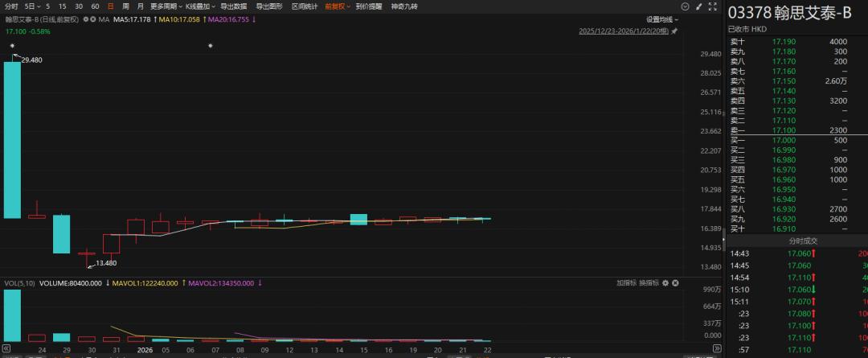Select 15-minute K-line period
Screen dimensions: 868x358
click(63, 6)
